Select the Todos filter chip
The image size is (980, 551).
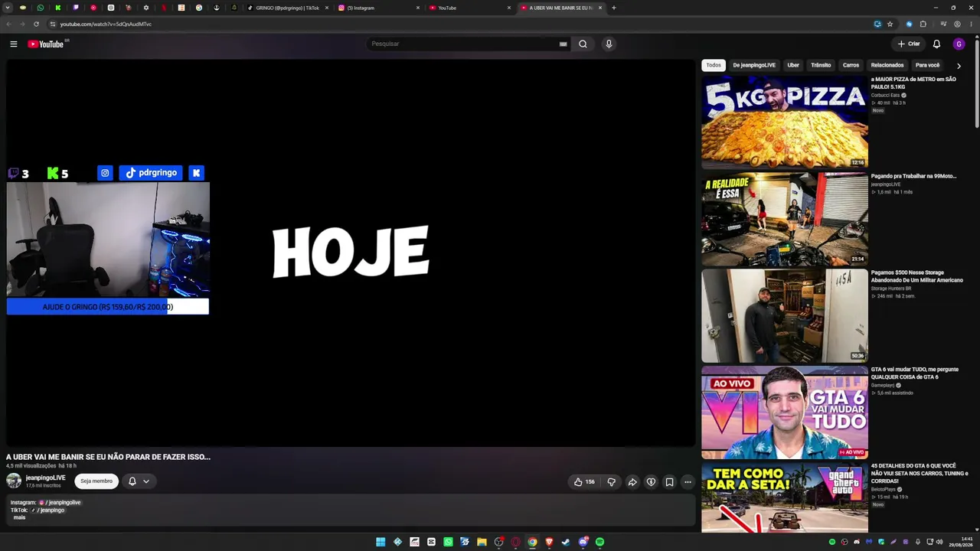(x=714, y=65)
